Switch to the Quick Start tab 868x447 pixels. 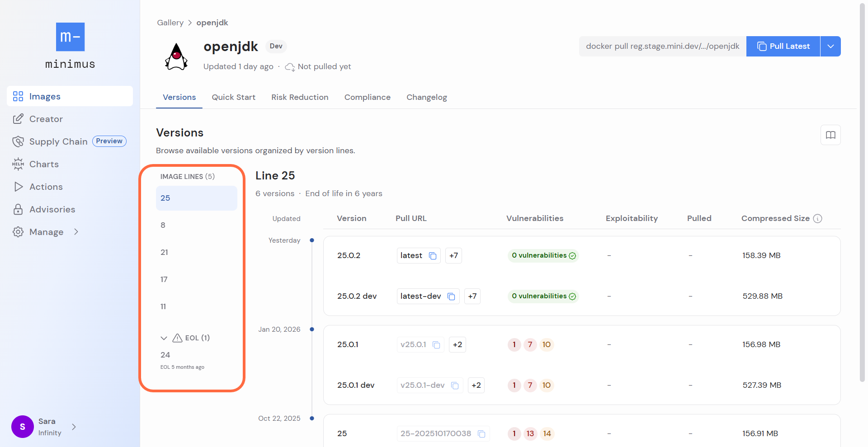tap(233, 97)
